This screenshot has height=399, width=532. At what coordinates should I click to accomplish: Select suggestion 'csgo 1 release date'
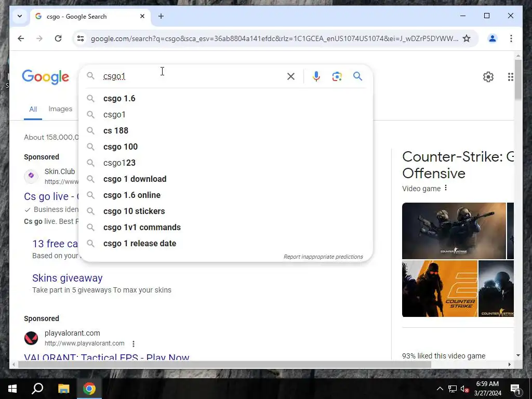tap(225, 243)
